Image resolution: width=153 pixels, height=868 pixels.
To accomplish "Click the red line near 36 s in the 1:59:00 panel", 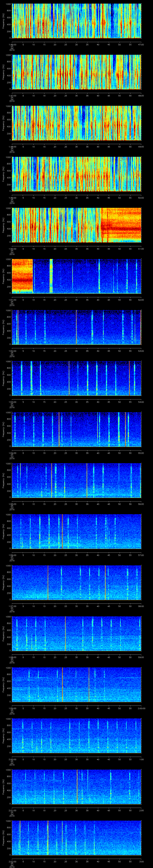I will click(x=89, y=685).
